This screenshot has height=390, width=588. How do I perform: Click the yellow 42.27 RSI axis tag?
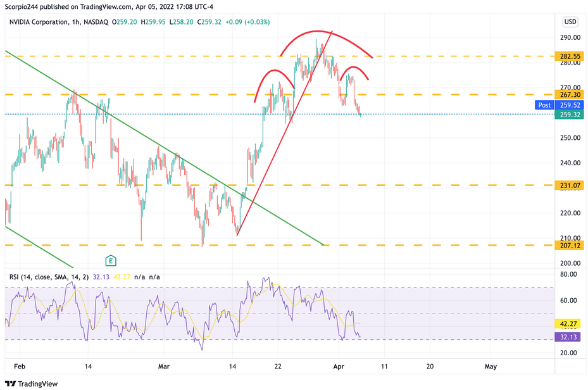pos(568,324)
